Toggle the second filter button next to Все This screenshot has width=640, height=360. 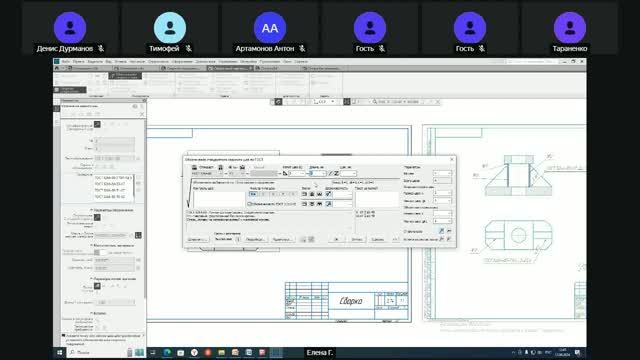click(263, 194)
